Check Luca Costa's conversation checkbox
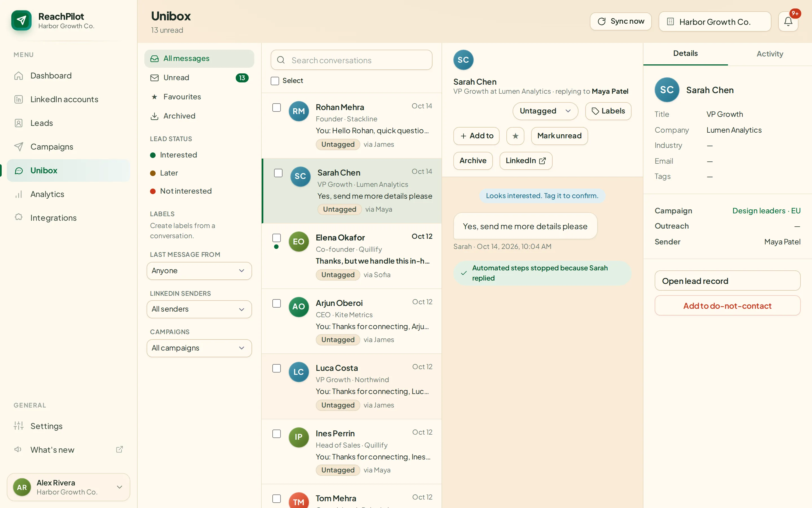The height and width of the screenshot is (508, 812). coord(277,369)
